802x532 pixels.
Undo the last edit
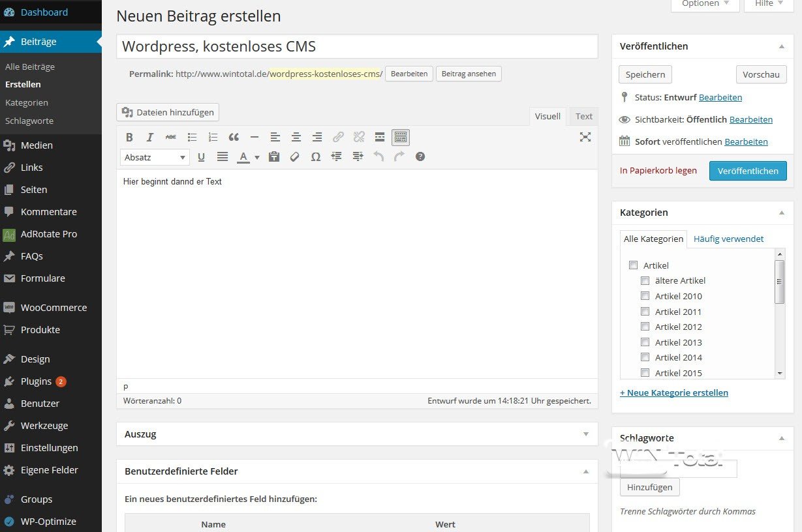378,156
